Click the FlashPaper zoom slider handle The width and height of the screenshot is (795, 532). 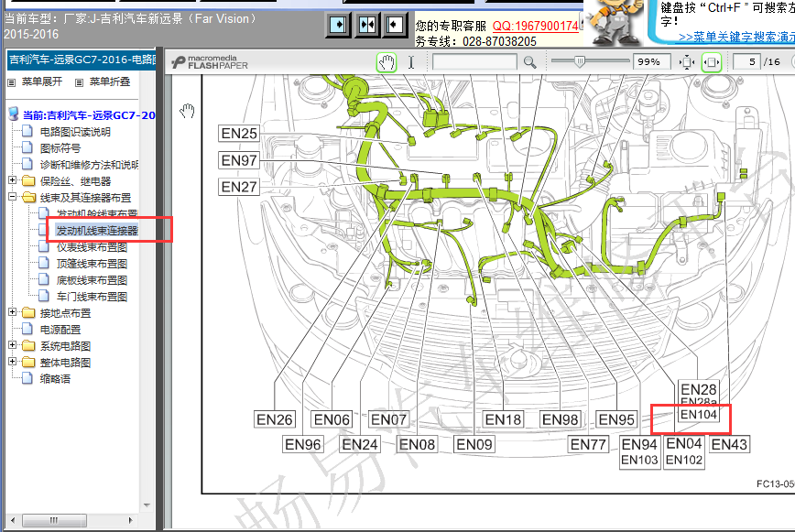click(x=580, y=62)
